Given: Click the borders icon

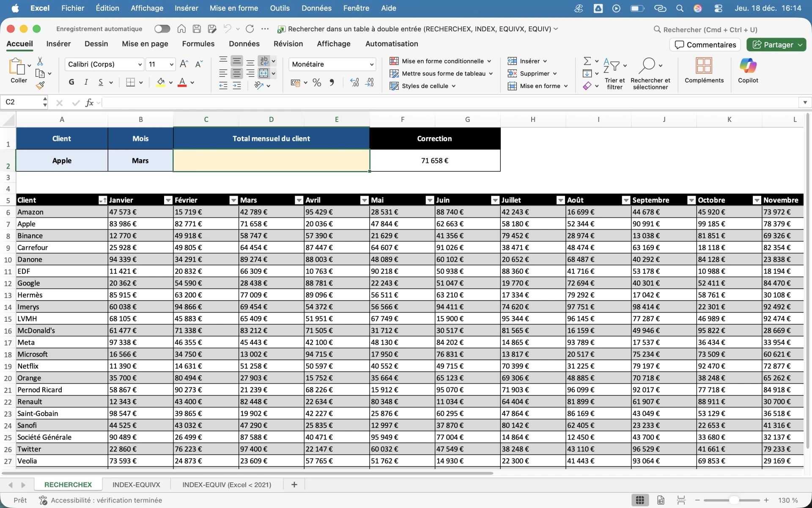Looking at the screenshot, I should pyautogui.click(x=131, y=82).
